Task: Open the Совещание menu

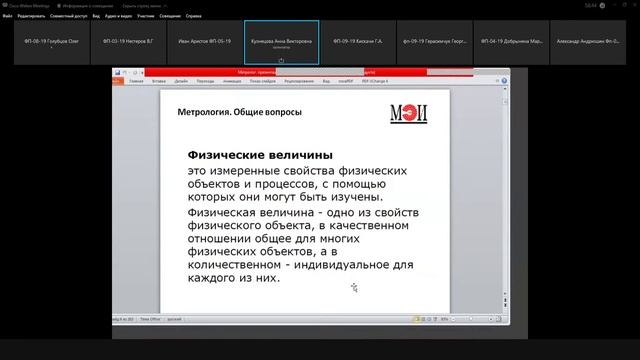Action: [x=170, y=16]
